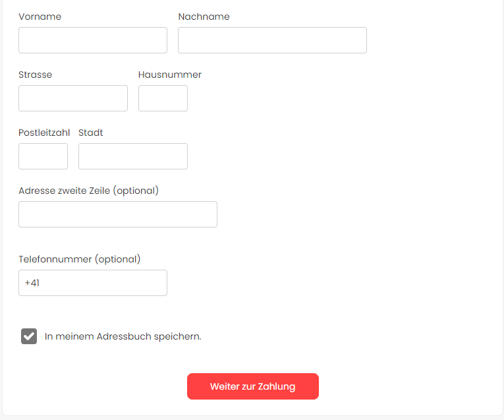This screenshot has height=420, width=504.
Task: Click the Vorname field label
Action: pos(40,16)
